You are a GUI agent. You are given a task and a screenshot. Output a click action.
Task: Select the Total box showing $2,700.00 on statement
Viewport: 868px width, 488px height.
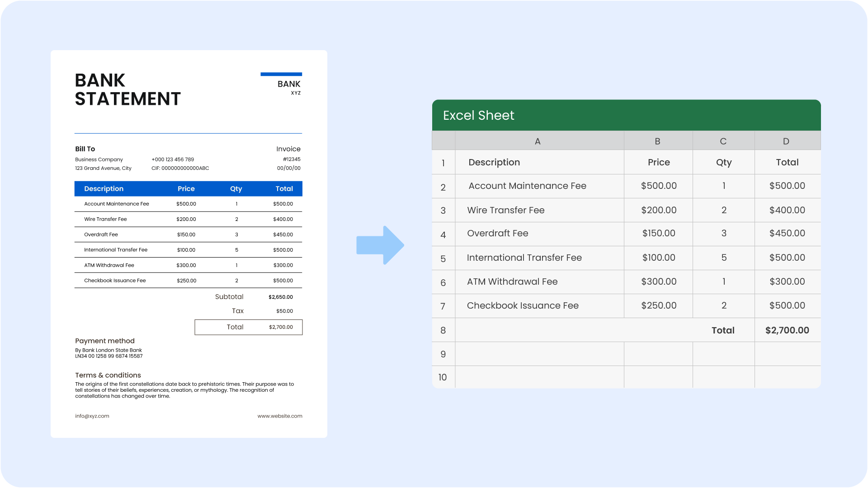248,327
